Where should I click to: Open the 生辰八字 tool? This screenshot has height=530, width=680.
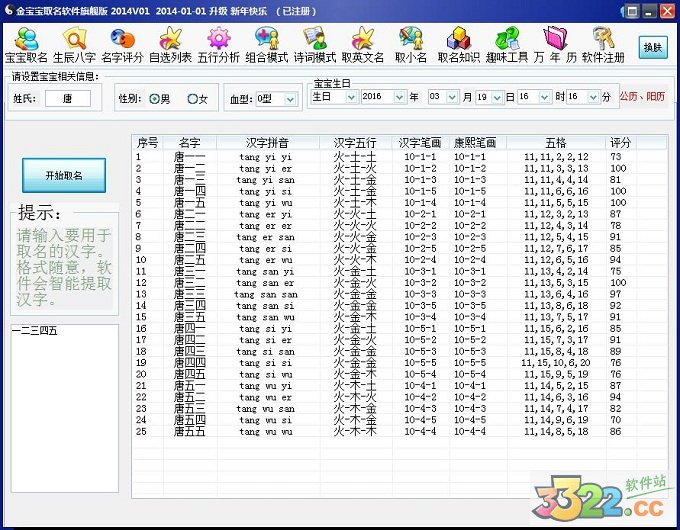click(75, 45)
